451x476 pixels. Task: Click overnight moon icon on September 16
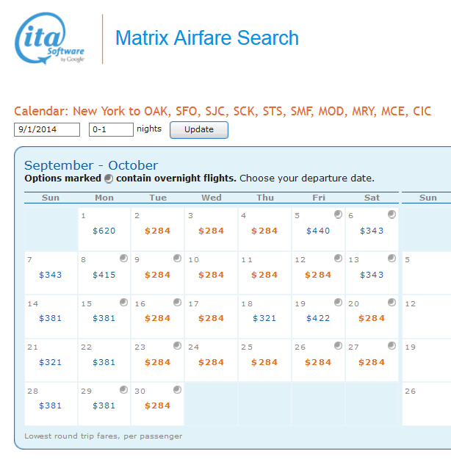pos(177,302)
